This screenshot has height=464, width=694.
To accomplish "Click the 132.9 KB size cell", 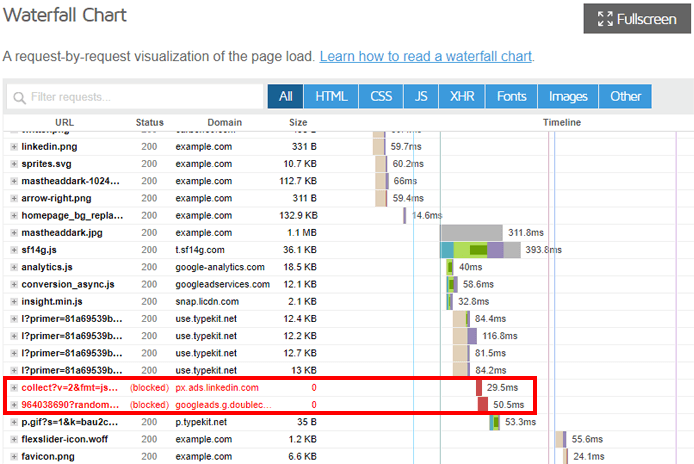I will 298,216.
